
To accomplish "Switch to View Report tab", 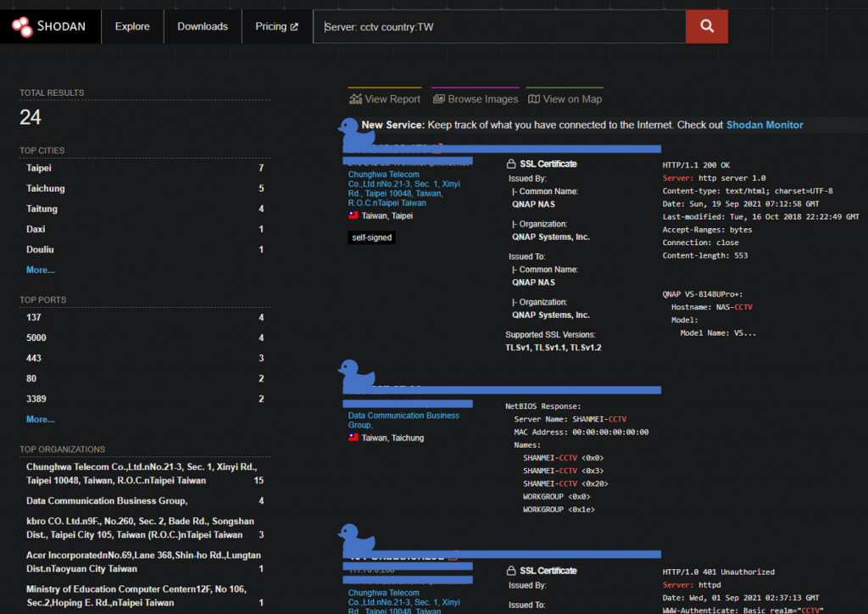I will (385, 98).
